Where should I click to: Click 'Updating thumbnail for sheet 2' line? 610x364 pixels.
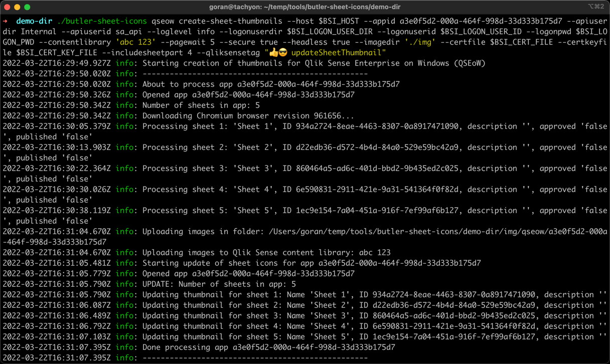click(x=305, y=305)
